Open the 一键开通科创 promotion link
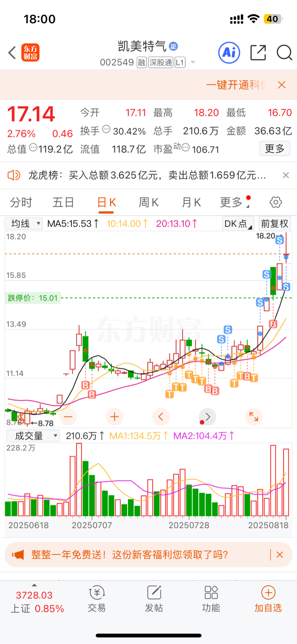The height and width of the screenshot is (644, 297). pos(236,85)
